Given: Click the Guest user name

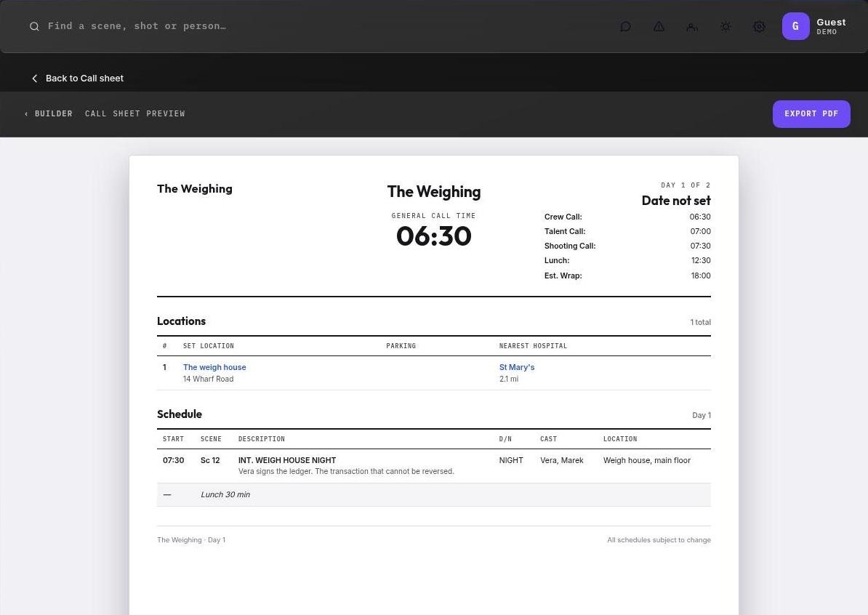Looking at the screenshot, I should click(831, 22).
